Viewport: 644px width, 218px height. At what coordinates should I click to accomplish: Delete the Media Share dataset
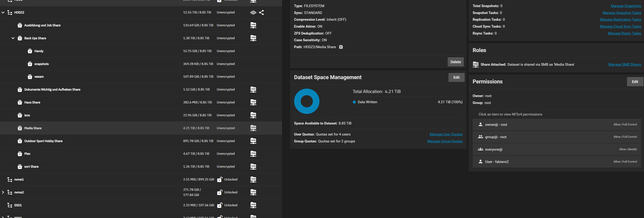(x=456, y=62)
